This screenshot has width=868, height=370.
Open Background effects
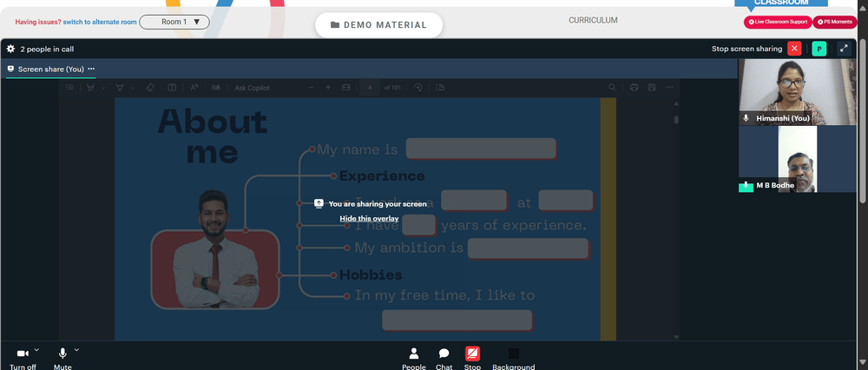[514, 359]
